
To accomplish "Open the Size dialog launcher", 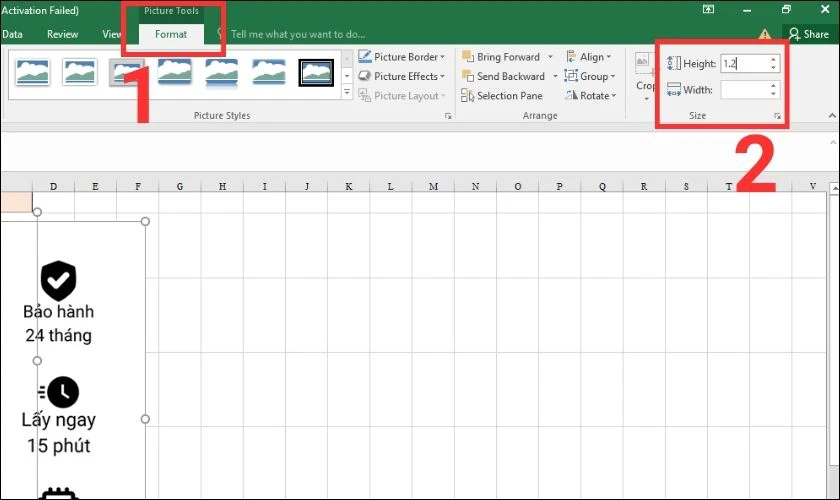I will [777, 116].
